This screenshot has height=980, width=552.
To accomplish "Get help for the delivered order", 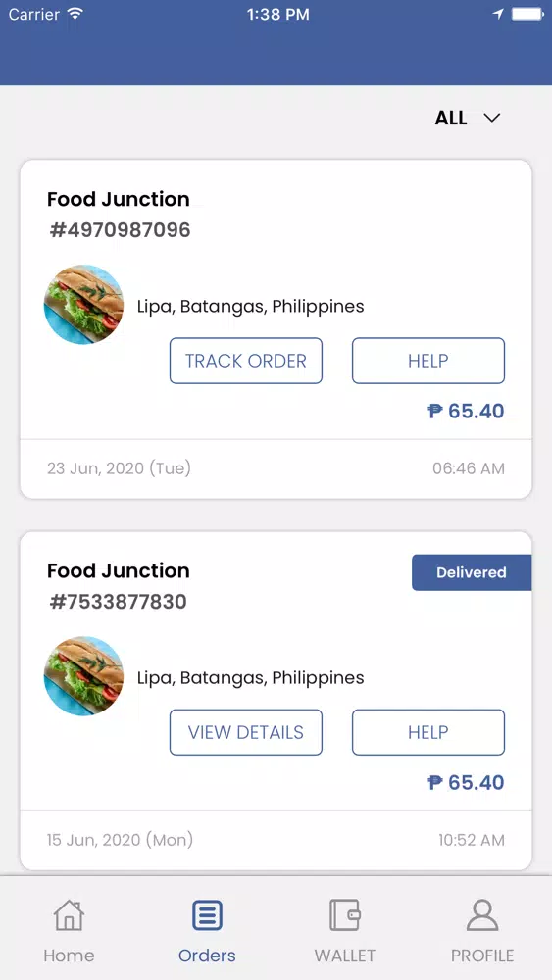I will click(x=428, y=732).
